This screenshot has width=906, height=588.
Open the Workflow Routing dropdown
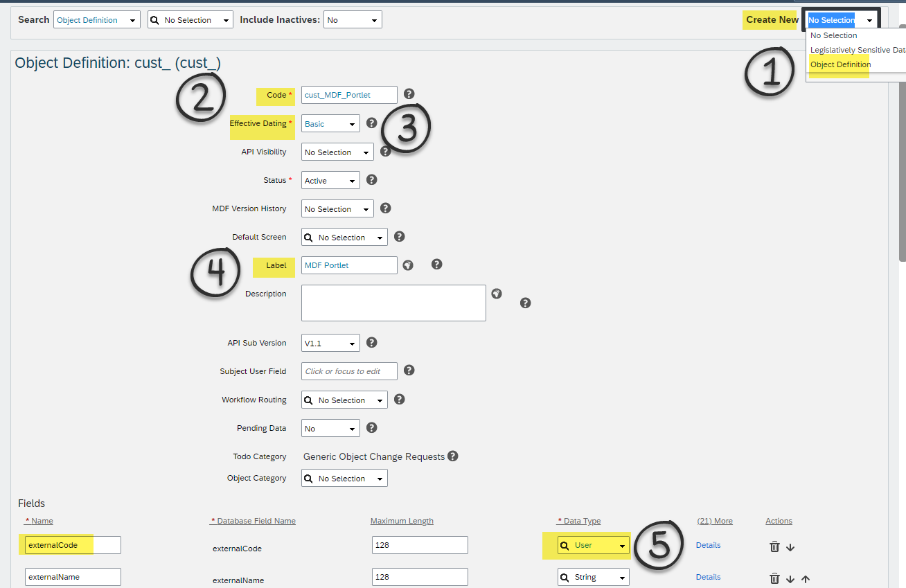344,400
